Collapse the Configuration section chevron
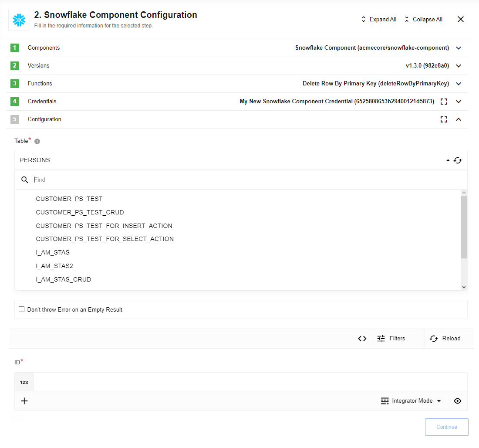The height and width of the screenshot is (448, 479). pos(459,119)
